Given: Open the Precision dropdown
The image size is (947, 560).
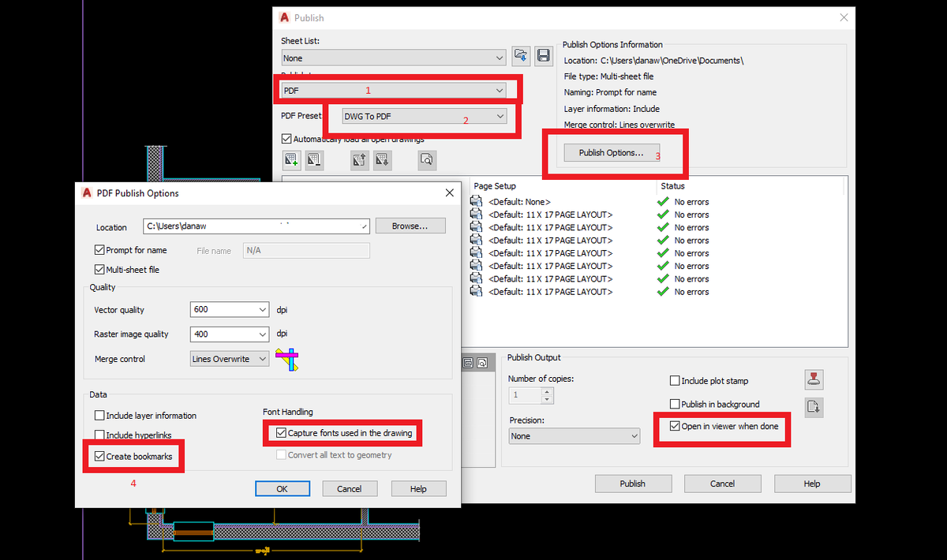Looking at the screenshot, I should coord(574,436).
